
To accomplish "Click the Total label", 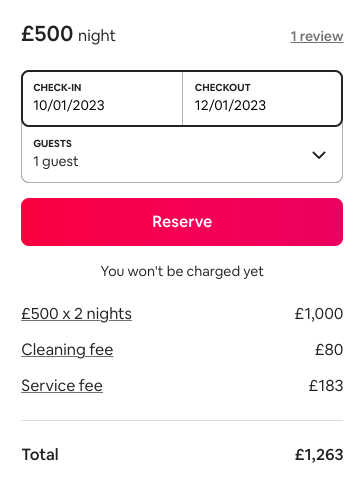I will 40,455.
